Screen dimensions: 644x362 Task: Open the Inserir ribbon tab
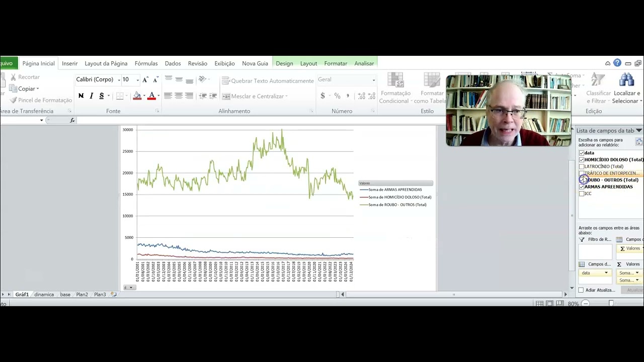pos(70,63)
